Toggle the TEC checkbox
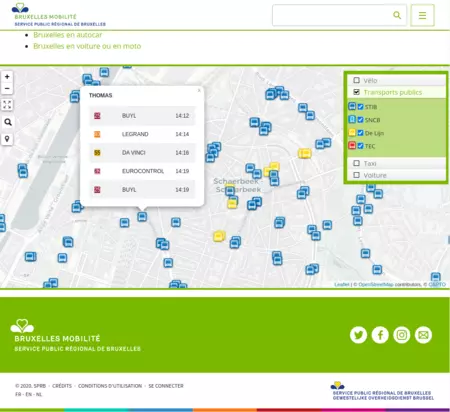This screenshot has height=412, width=450. [x=360, y=146]
